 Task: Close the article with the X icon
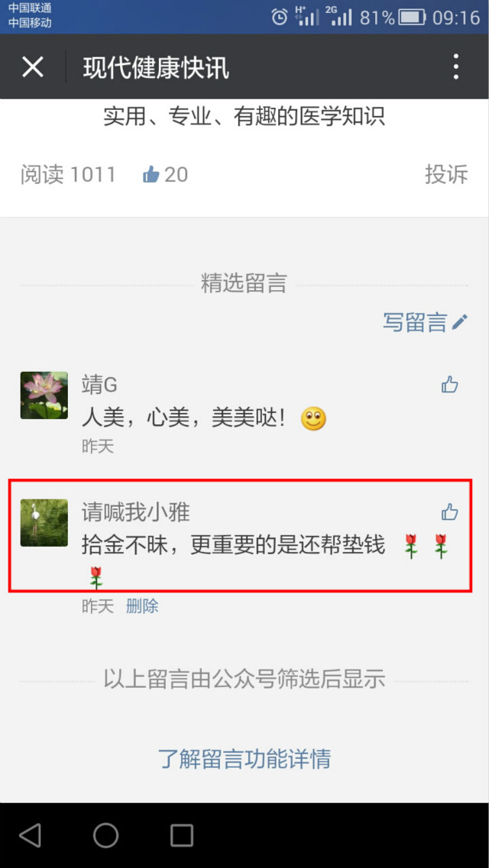point(33,67)
